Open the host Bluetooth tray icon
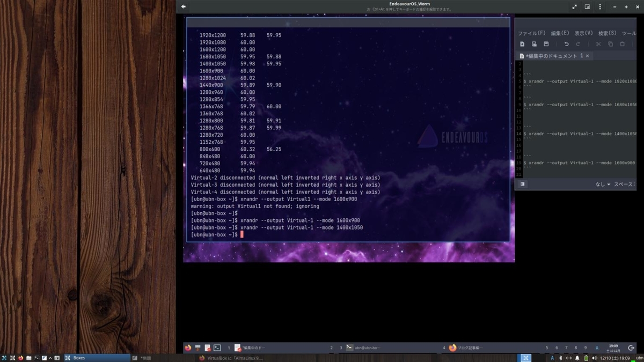The height and width of the screenshot is (362, 644). [x=561, y=358]
